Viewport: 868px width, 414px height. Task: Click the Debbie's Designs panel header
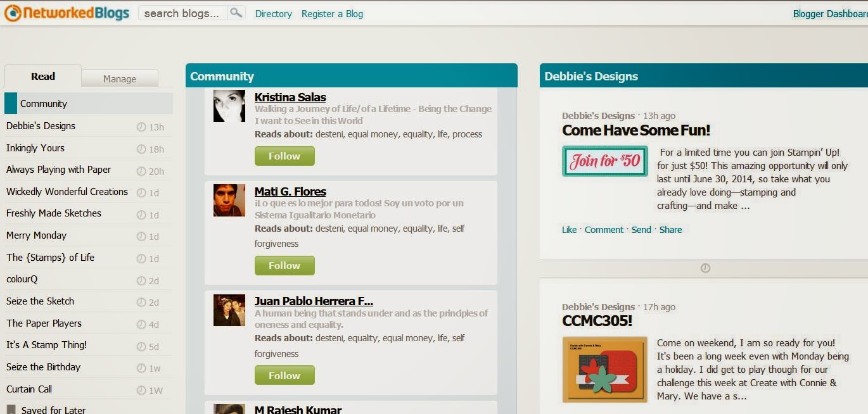703,76
